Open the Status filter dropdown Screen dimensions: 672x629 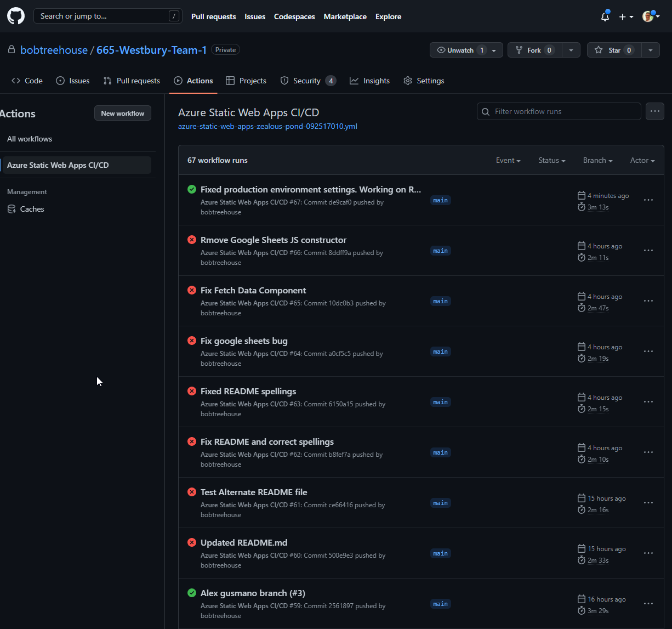pyautogui.click(x=552, y=160)
